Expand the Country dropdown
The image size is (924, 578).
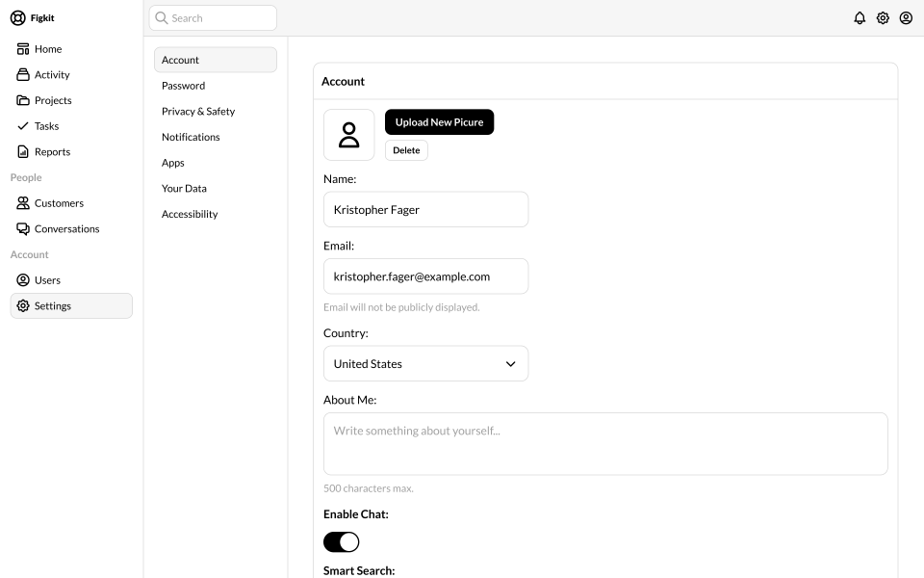pyautogui.click(x=426, y=363)
